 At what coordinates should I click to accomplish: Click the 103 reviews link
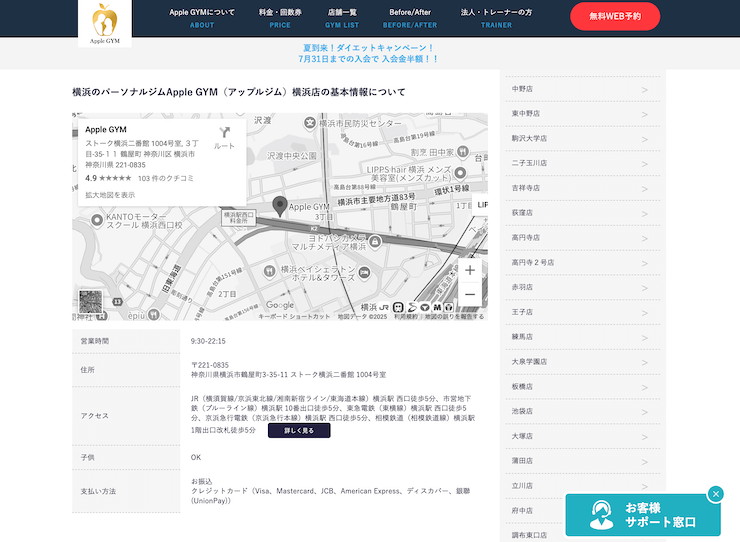pos(166,178)
